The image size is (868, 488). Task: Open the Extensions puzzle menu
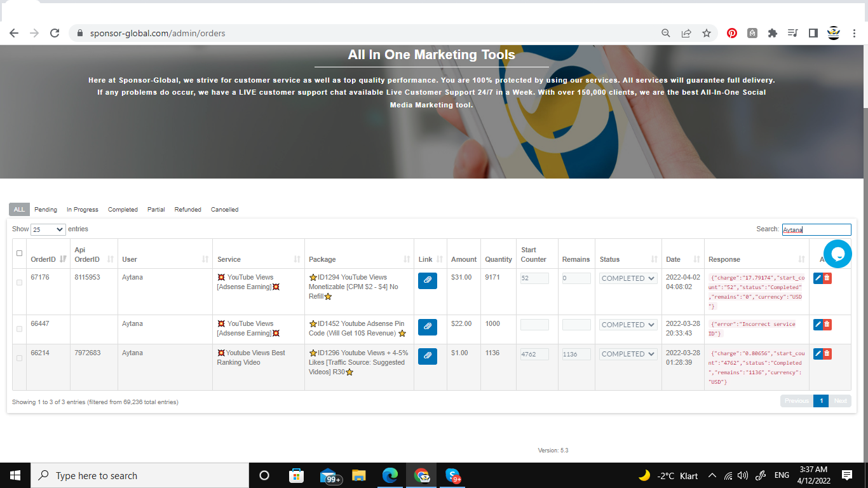(x=773, y=33)
